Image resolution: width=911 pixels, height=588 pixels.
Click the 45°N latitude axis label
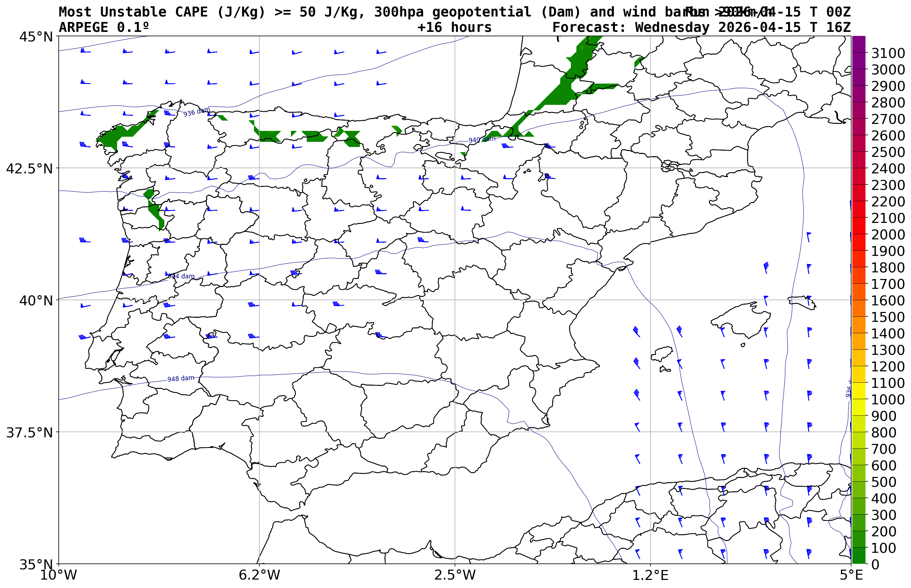pos(36,37)
